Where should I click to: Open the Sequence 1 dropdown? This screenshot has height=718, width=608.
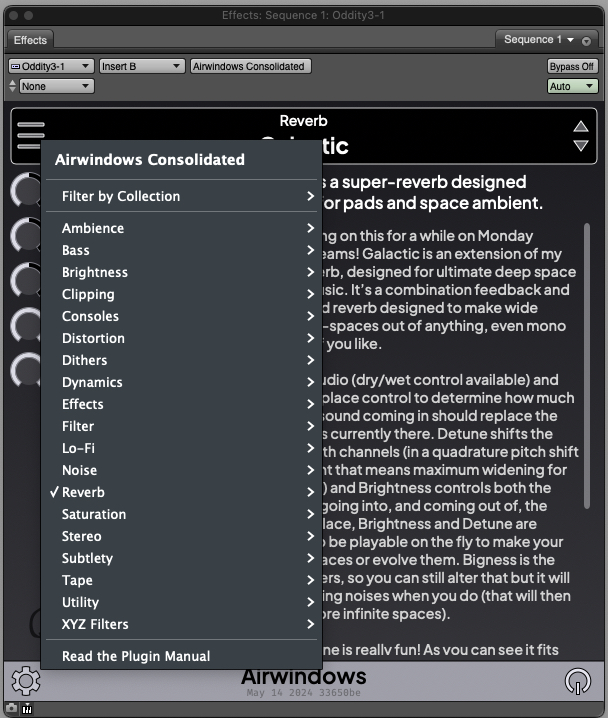[x=538, y=40]
